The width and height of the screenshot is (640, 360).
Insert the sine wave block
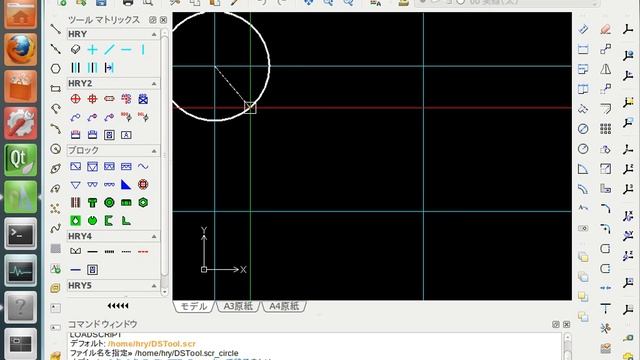click(143, 166)
